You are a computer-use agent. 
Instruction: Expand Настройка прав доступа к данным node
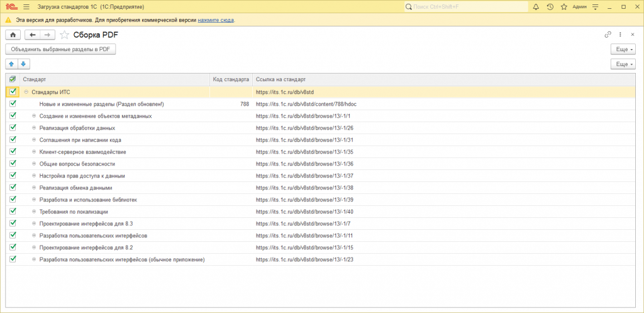[34, 176]
